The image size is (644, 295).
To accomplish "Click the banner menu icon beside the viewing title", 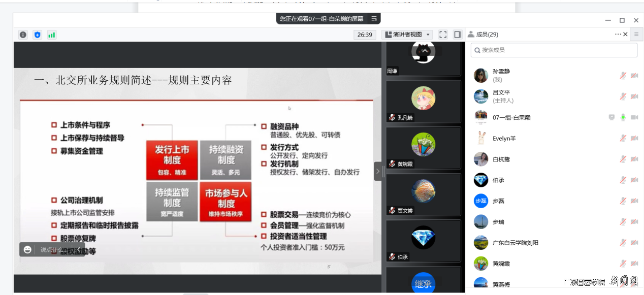I will [x=373, y=18].
